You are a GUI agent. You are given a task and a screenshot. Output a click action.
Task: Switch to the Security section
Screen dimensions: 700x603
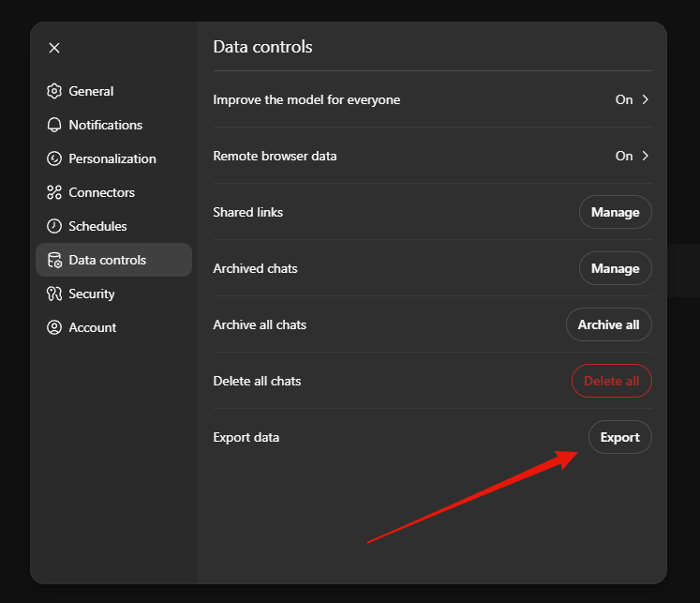tap(91, 294)
